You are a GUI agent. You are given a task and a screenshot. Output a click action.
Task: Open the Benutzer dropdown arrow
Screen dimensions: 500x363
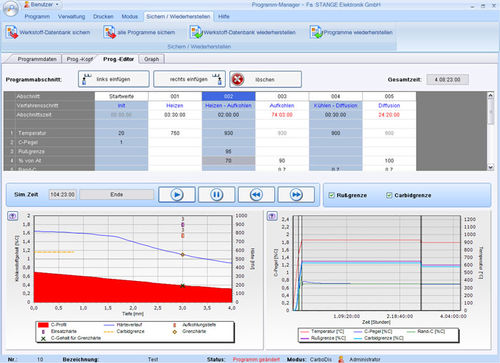[x=57, y=5]
